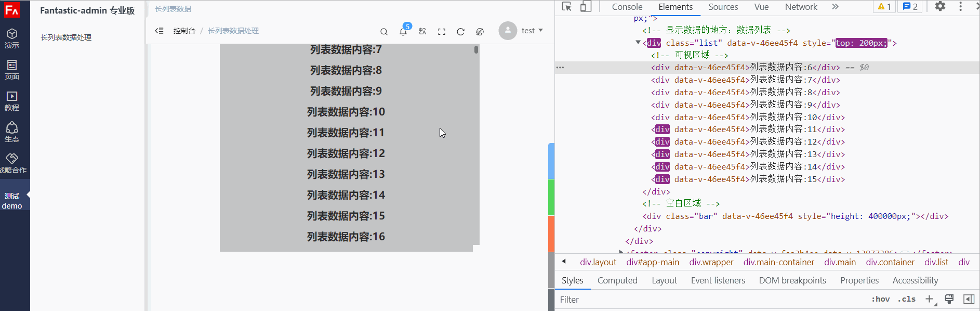Open the test user dropdown
This screenshot has width=980, height=311.
tap(532, 31)
